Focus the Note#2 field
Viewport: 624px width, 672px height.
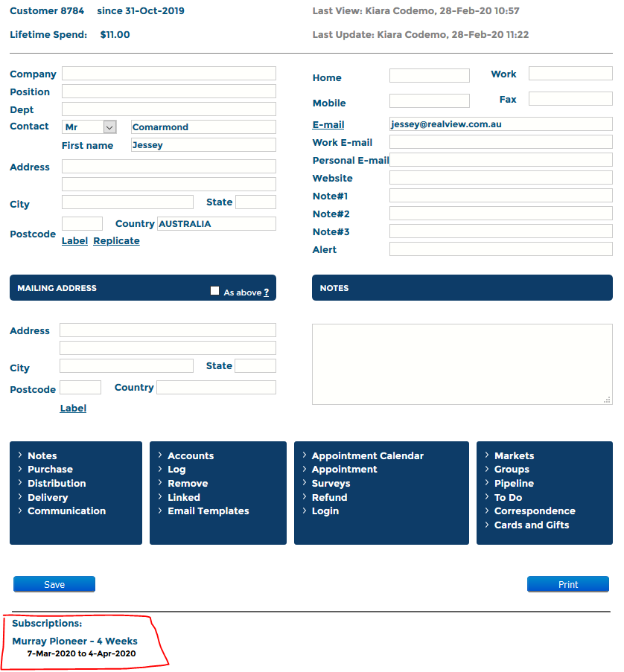click(x=501, y=214)
